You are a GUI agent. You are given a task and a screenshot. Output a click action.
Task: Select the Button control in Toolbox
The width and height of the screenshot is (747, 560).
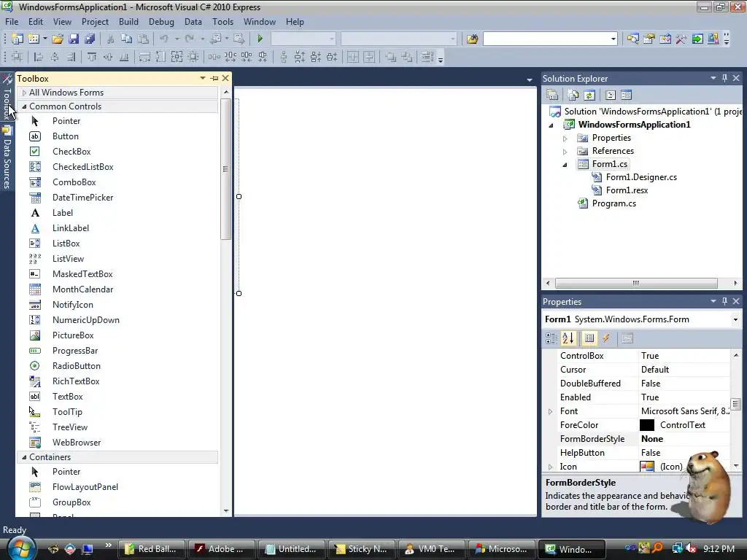coord(65,136)
